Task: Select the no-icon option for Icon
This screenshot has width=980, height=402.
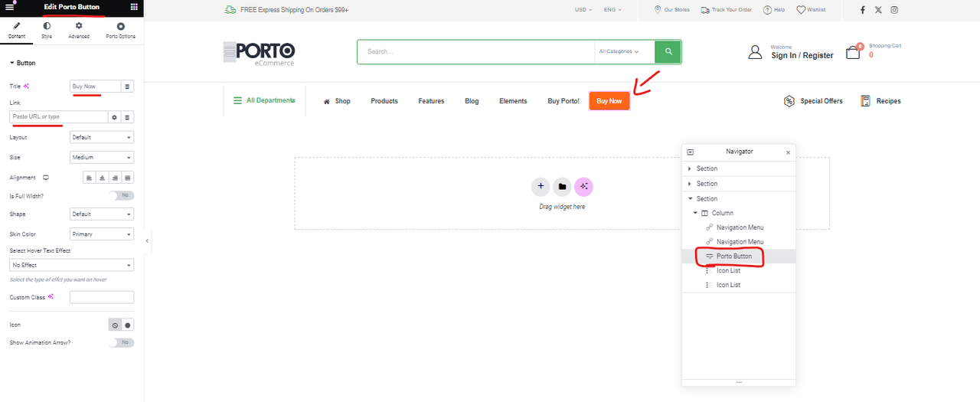Action: pyautogui.click(x=115, y=325)
